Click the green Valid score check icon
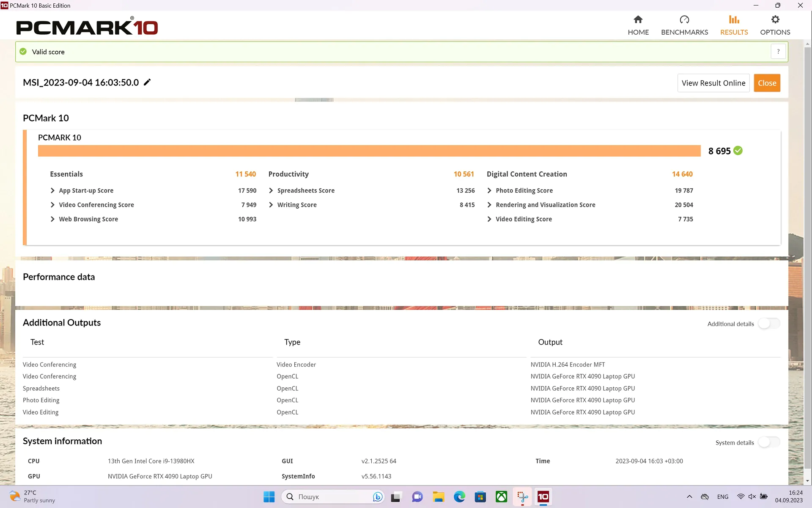Image resolution: width=812 pixels, height=508 pixels. coord(23,52)
